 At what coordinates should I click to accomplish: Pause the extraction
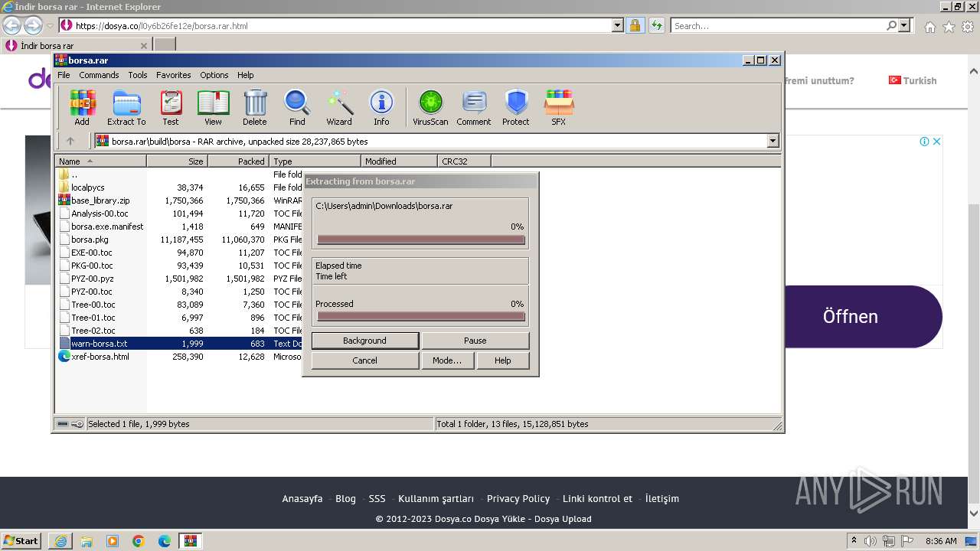(x=475, y=341)
